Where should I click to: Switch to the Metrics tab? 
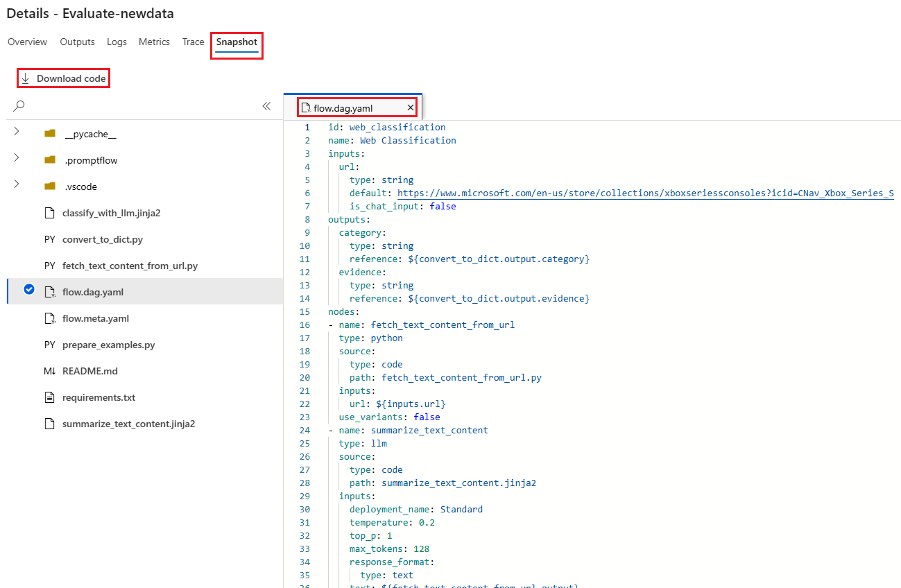154,42
